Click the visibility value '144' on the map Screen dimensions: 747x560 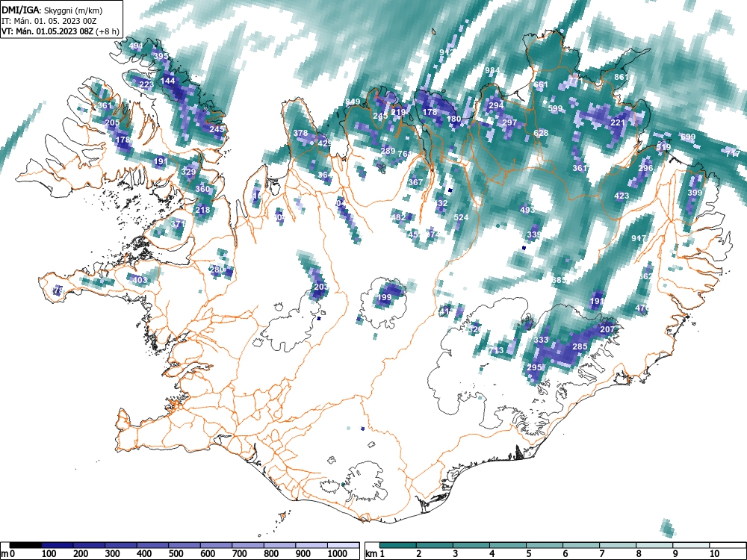click(167, 81)
